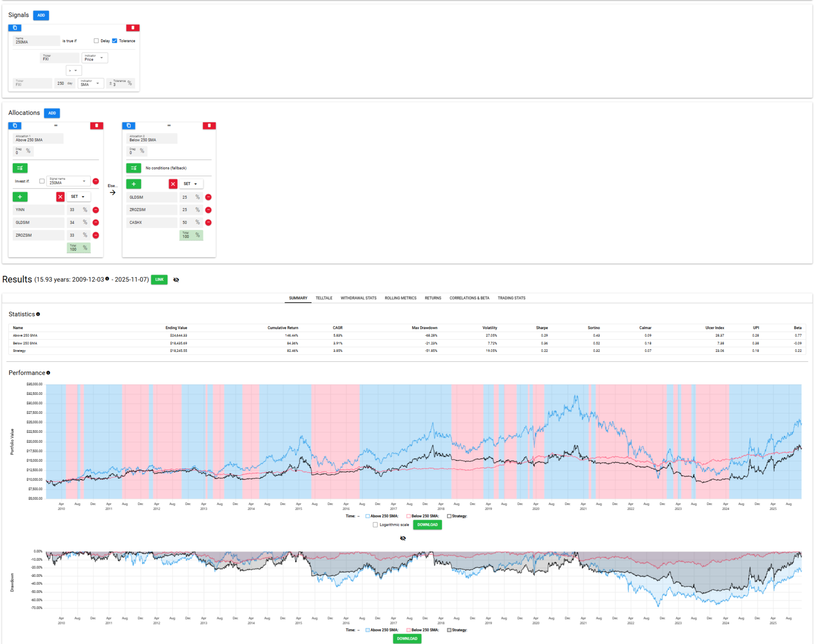Click conditions icon in Below 250 SMA

point(133,168)
